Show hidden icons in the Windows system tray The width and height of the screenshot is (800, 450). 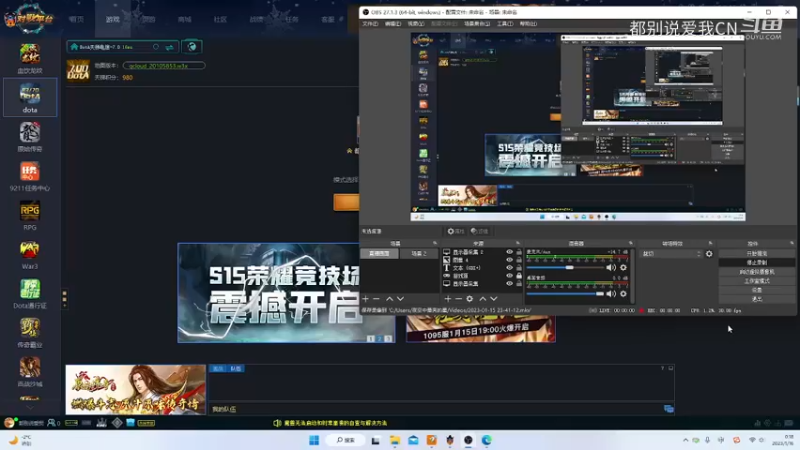pos(685,440)
